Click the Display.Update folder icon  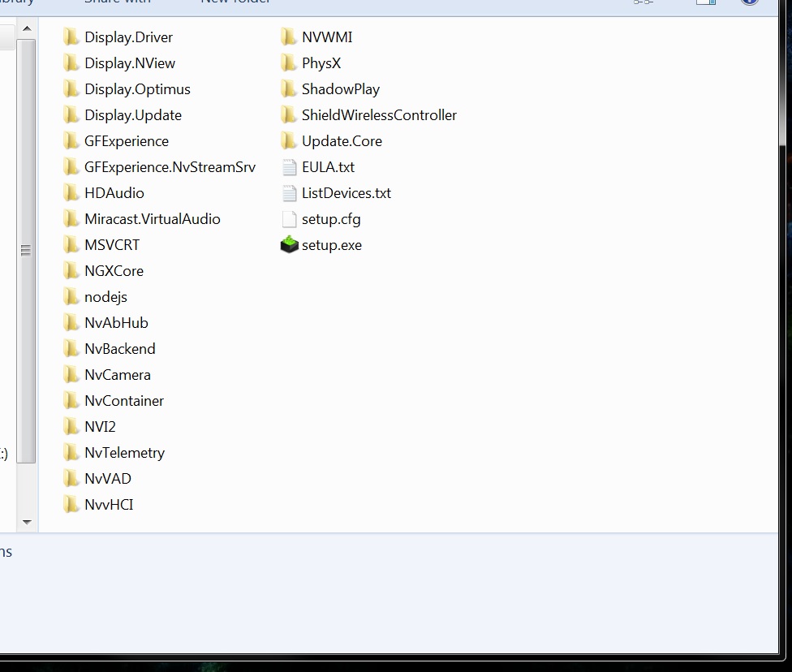71,115
